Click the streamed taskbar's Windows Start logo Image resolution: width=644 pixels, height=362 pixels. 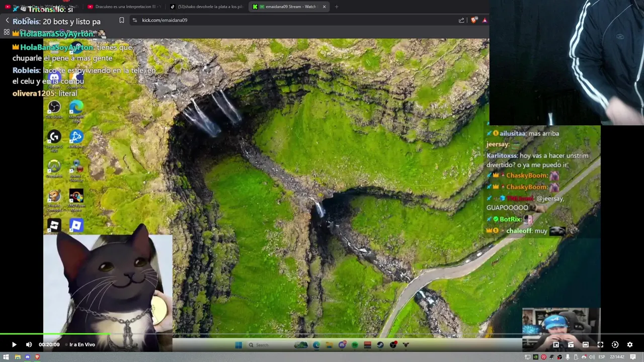coord(238,345)
